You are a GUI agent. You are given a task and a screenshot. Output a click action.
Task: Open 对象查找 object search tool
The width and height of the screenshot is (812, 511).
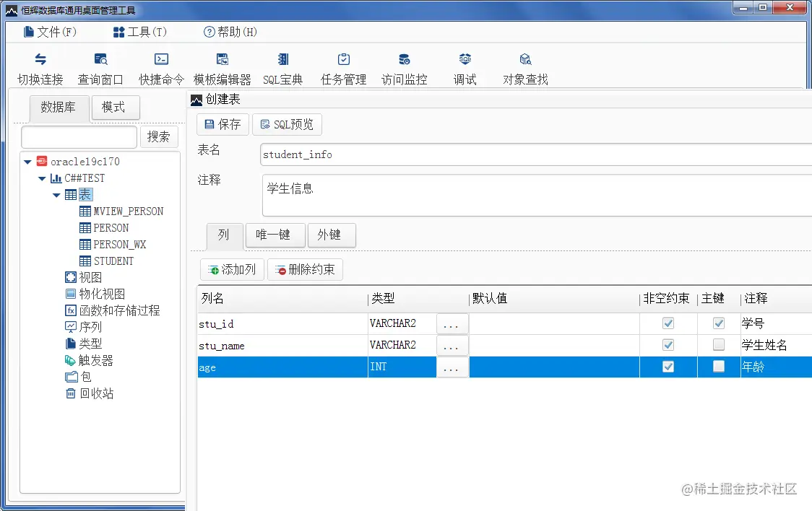[525, 69]
